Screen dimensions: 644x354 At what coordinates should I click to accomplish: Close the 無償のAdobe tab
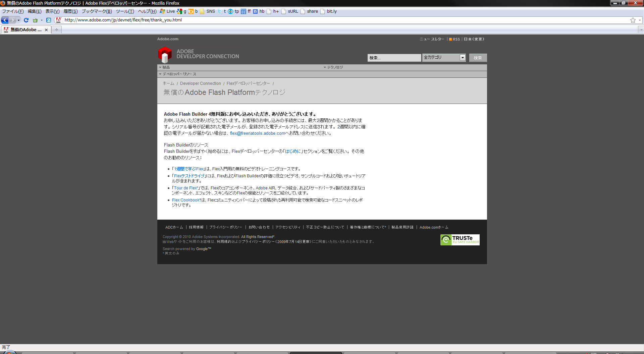click(x=46, y=30)
